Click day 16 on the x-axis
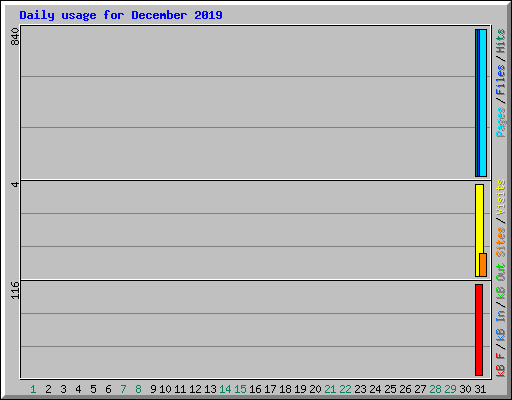Viewport: 512px width, 400px height. [255, 389]
